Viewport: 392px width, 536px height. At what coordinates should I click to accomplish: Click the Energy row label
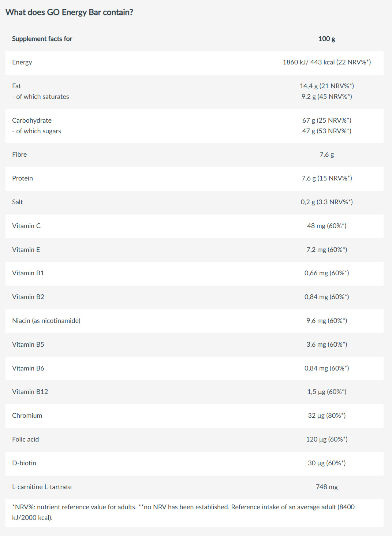[x=22, y=62]
